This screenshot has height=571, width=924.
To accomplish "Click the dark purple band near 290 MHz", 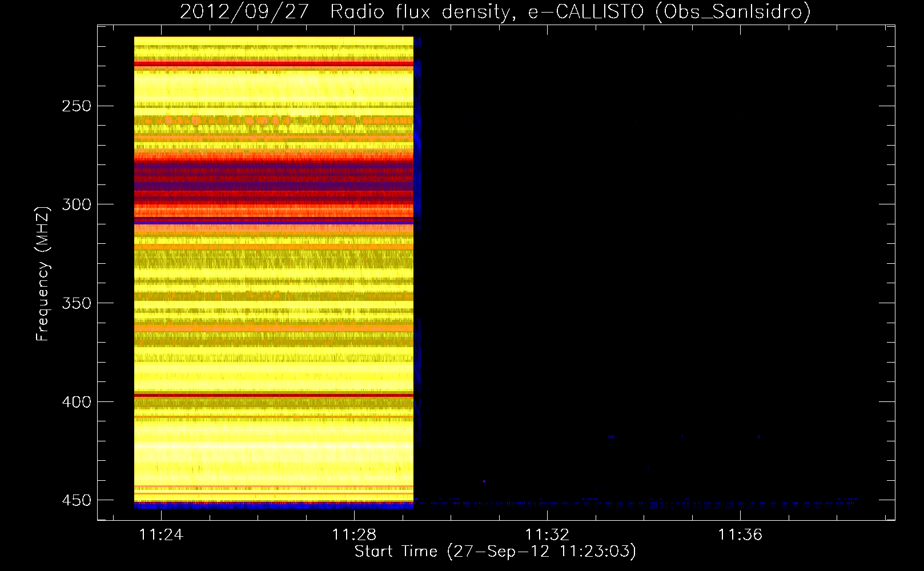I will 274,186.
